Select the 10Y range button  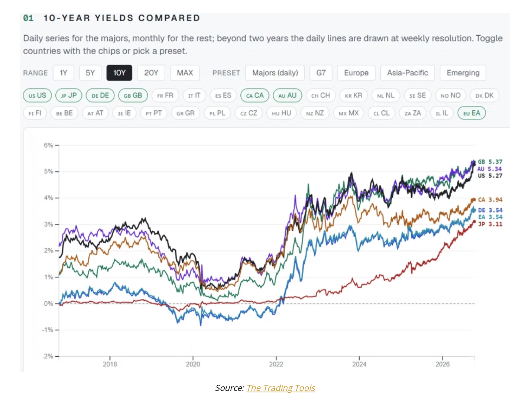[x=119, y=73]
